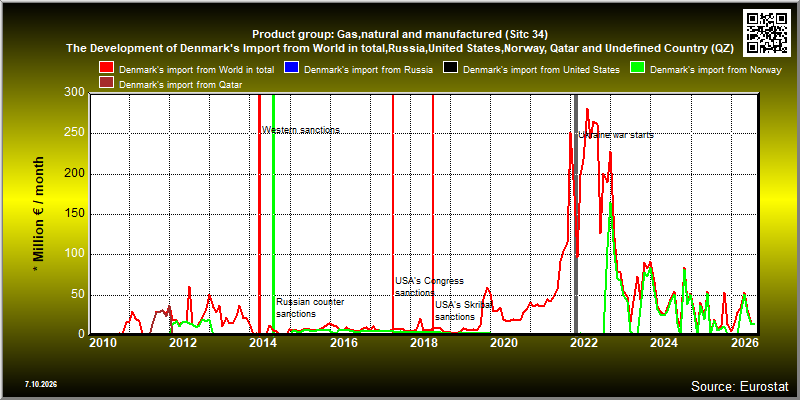The height and width of the screenshot is (400, 800).
Task: Click the 2022 x-axis label
Action: [x=584, y=342]
